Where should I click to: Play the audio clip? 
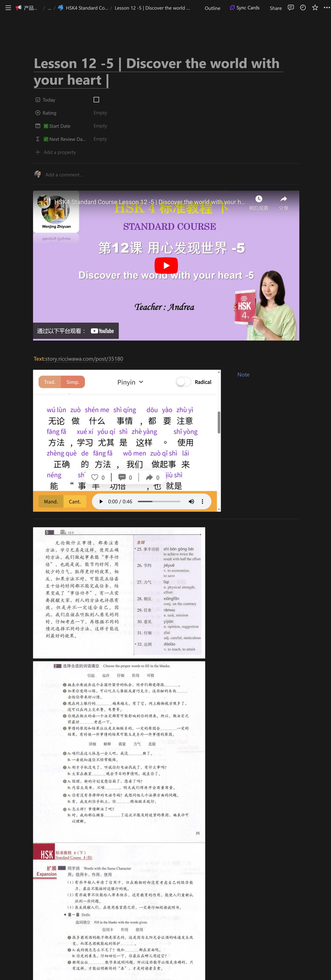coord(101,502)
